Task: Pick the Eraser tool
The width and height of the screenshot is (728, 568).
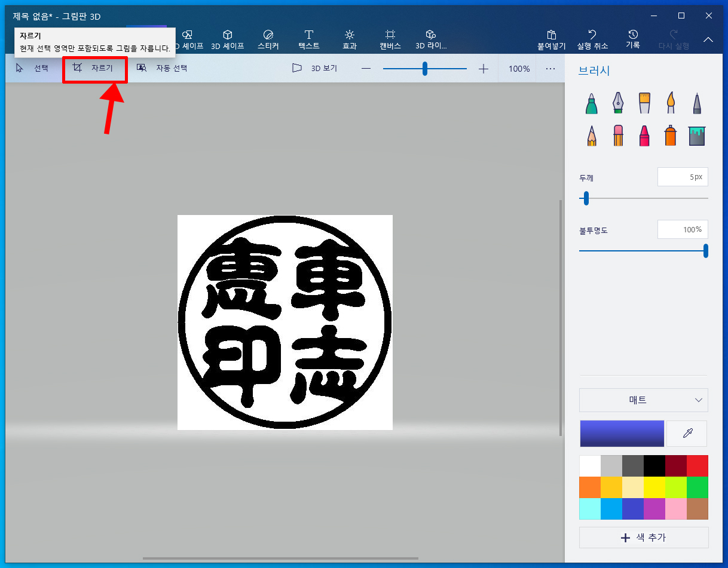Action: click(618, 136)
